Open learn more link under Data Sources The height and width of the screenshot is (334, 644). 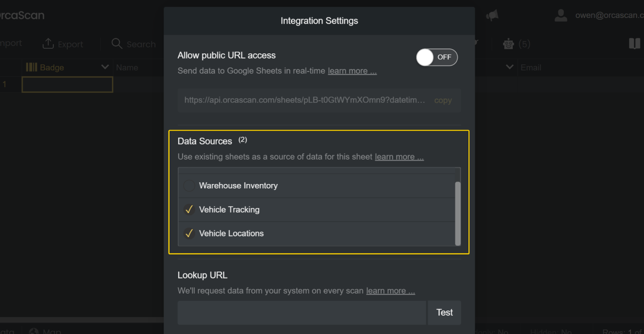click(399, 157)
